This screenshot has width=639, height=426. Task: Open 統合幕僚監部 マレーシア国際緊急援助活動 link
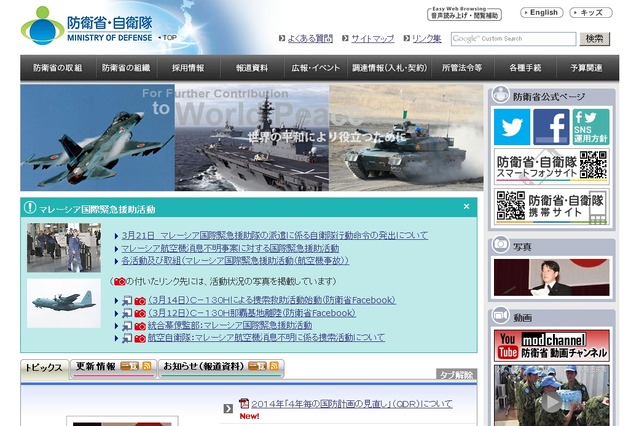click(230, 326)
